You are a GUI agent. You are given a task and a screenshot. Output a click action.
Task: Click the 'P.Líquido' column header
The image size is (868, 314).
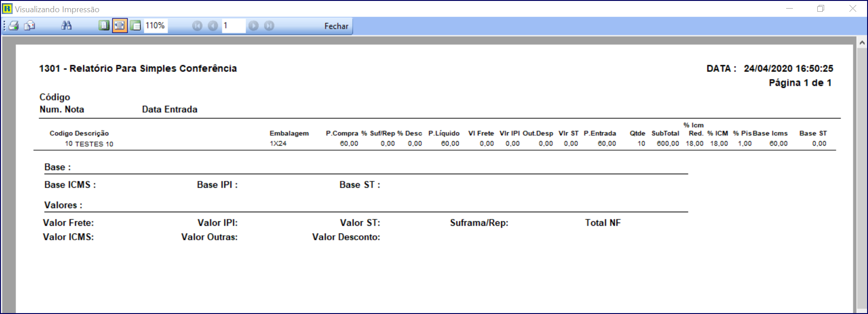point(444,133)
